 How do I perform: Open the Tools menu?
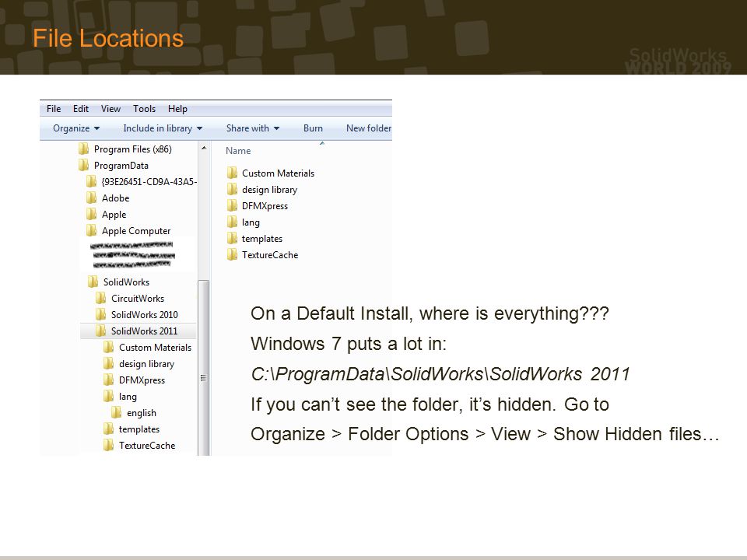click(x=144, y=109)
